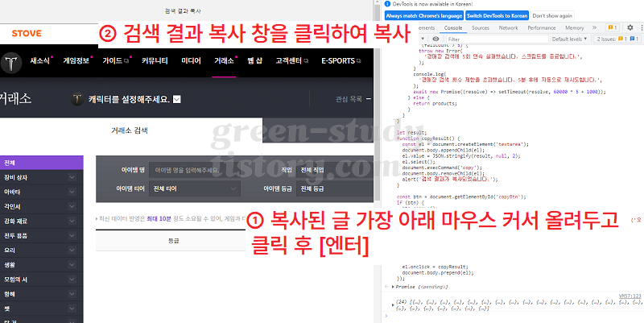The width and height of the screenshot is (644, 323).
Task: Open the 게임정보 menu
Action: (76, 61)
